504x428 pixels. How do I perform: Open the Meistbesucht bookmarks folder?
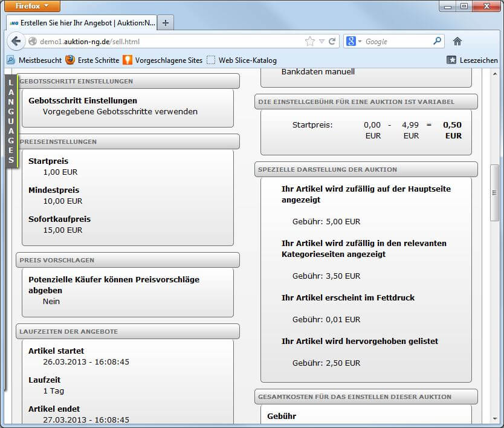(34, 60)
